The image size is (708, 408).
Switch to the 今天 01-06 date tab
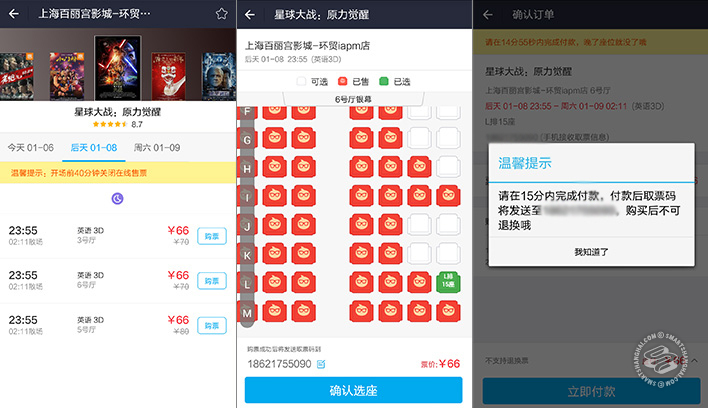click(x=31, y=148)
